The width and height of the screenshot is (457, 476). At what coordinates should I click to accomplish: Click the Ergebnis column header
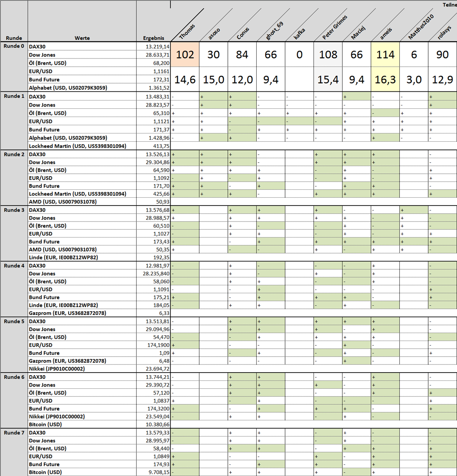tap(153, 38)
